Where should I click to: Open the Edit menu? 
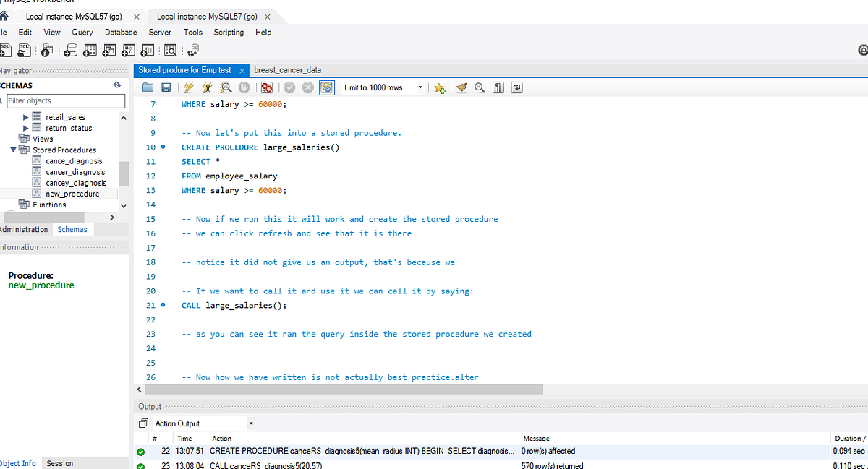(x=25, y=32)
